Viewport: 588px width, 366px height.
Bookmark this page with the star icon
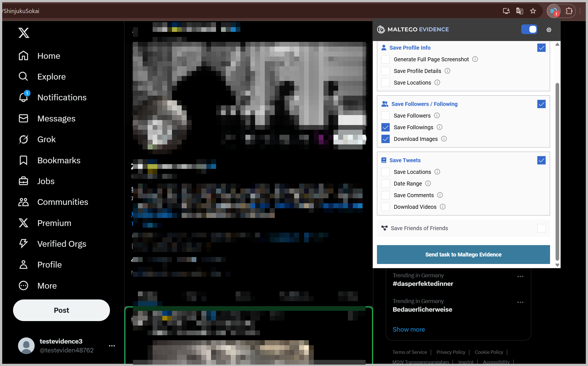tap(533, 11)
